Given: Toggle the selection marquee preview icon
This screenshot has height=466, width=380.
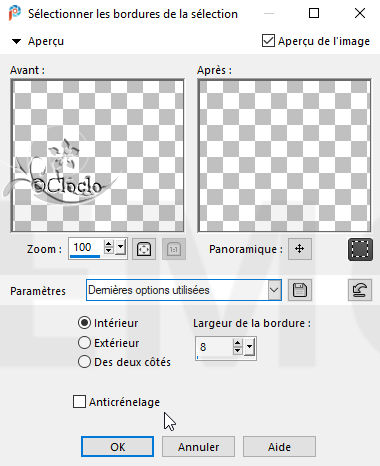Looking at the screenshot, I should coord(360,249).
